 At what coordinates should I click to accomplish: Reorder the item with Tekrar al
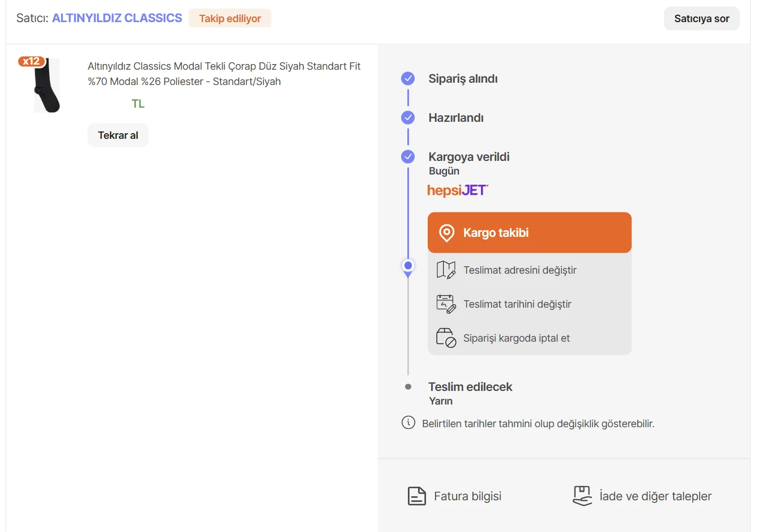coord(118,135)
